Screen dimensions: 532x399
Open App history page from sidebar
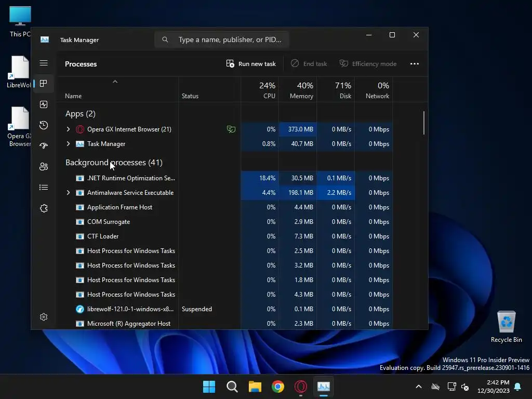click(44, 125)
